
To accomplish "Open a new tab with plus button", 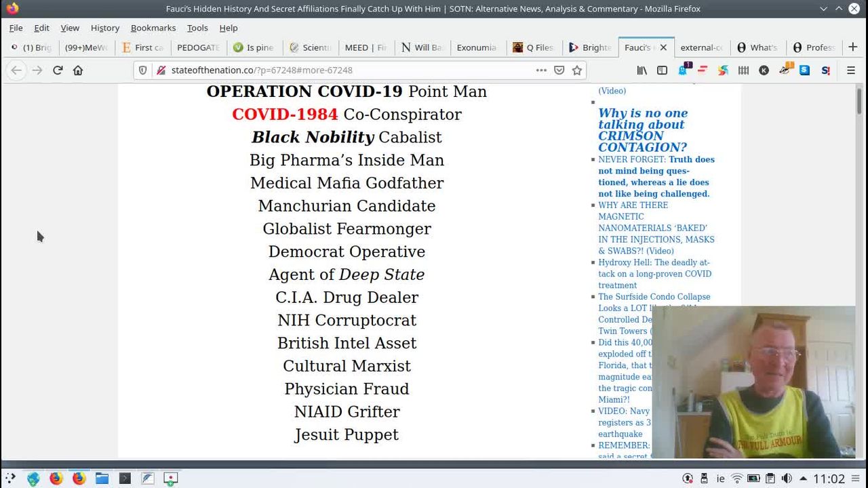I will click(x=852, y=47).
